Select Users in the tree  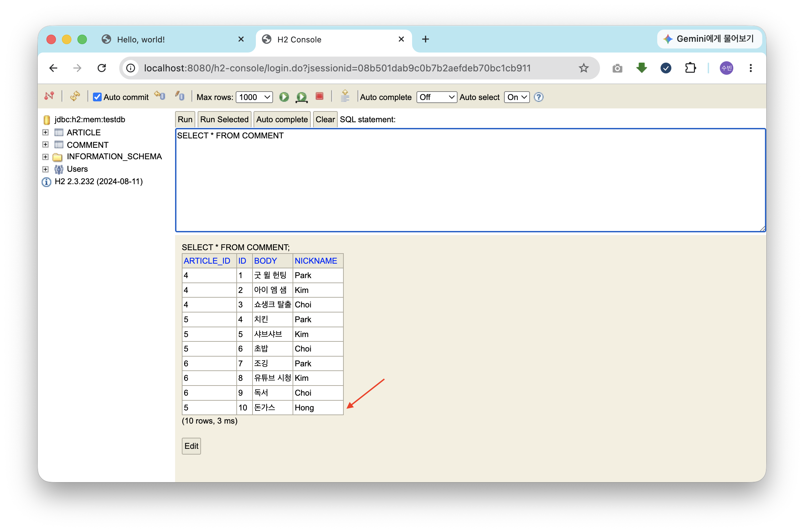tap(77, 169)
